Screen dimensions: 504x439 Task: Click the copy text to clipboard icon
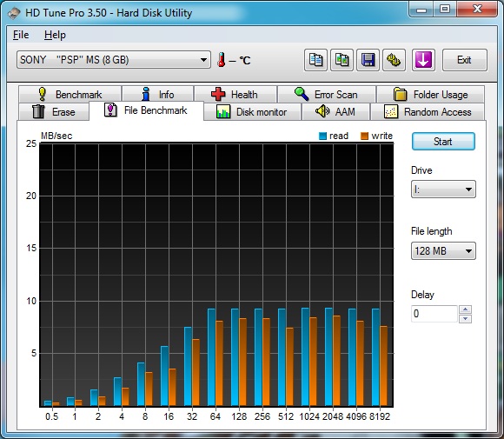tap(315, 60)
